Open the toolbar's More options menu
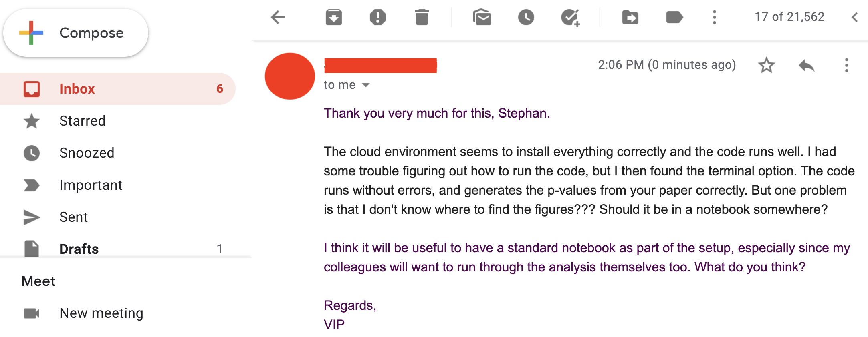Image resolution: width=868 pixels, height=337 pixels. (x=714, y=17)
